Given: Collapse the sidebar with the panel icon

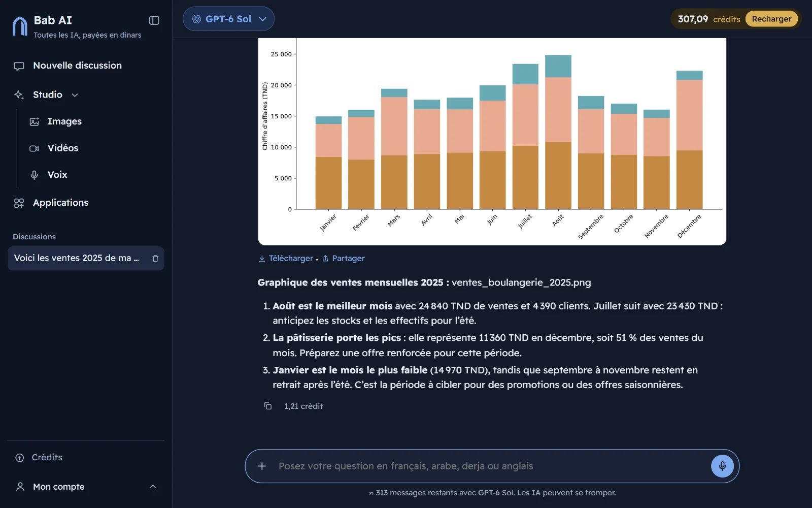Looking at the screenshot, I should click(154, 20).
